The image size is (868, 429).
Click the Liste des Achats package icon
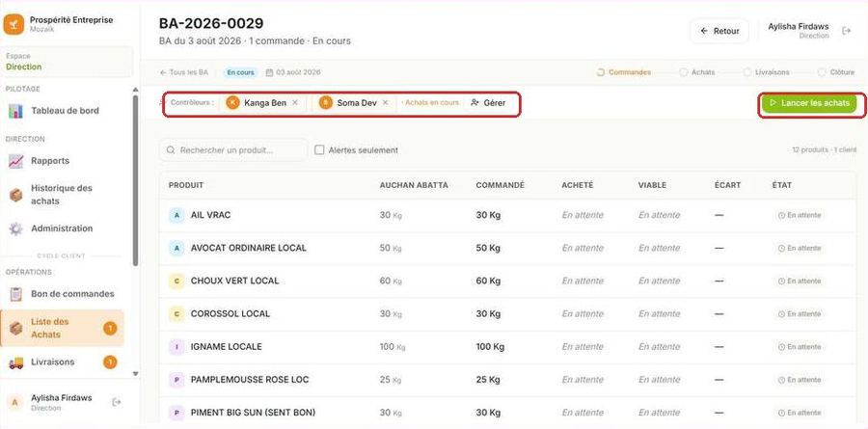tap(16, 329)
